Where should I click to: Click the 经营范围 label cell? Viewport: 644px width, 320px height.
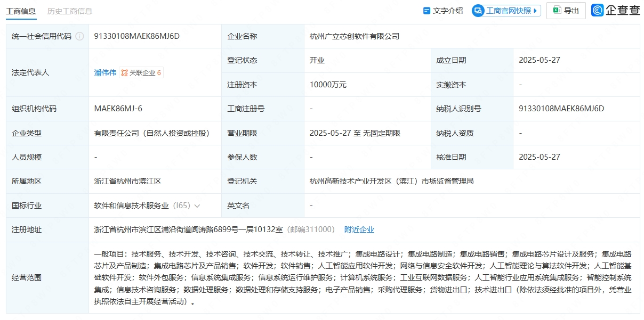47,278
